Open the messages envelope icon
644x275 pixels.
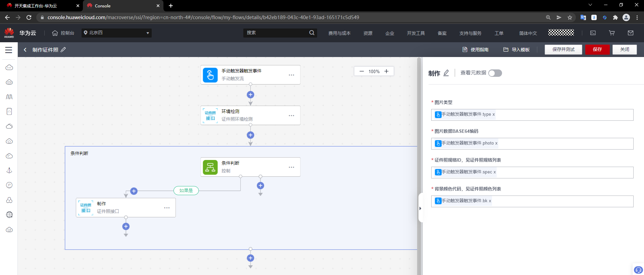click(x=631, y=33)
